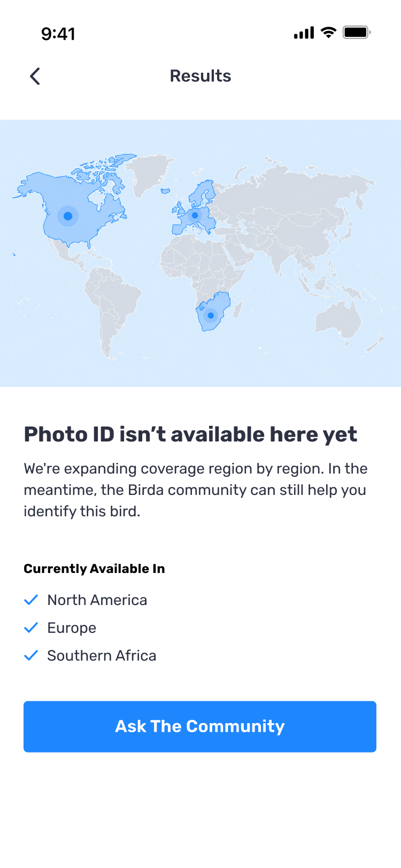Tap the 9:41 clock in status bar
This screenshot has width=401, height=868.
coord(58,34)
